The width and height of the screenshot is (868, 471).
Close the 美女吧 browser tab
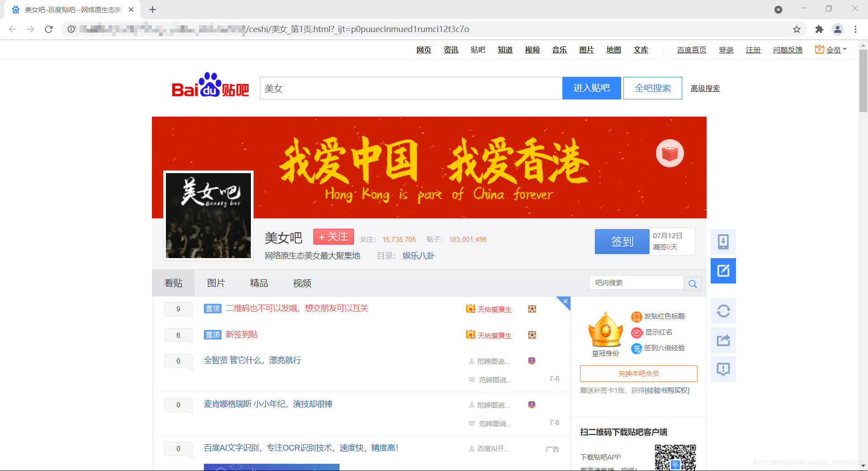point(131,9)
